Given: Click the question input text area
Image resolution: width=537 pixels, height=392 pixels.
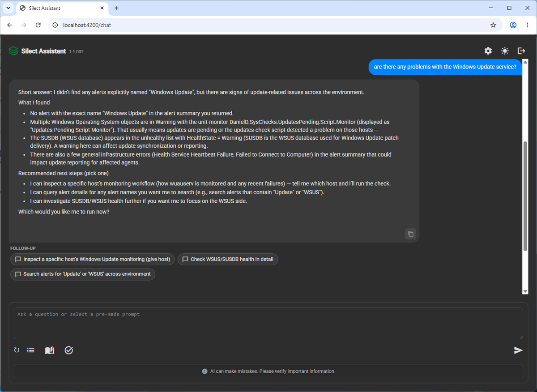Looking at the screenshot, I should point(268,323).
